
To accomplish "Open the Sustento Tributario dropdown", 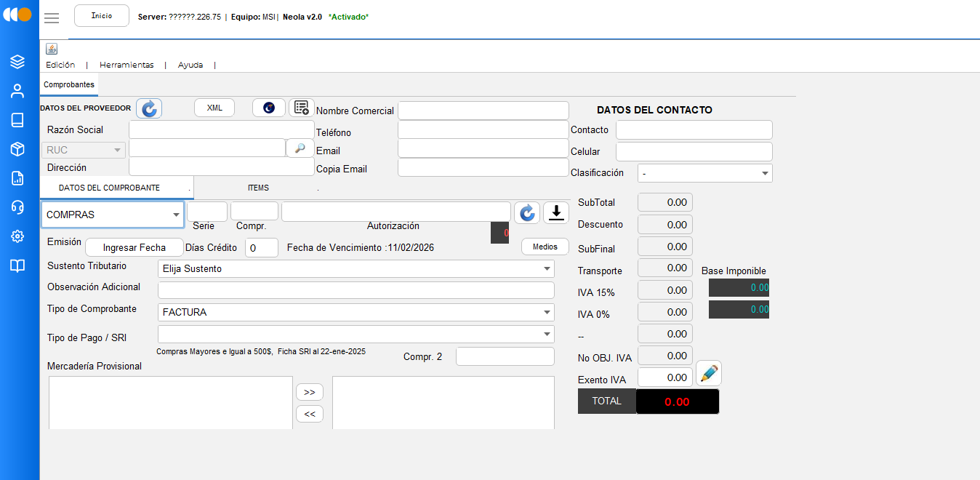I will click(356, 268).
